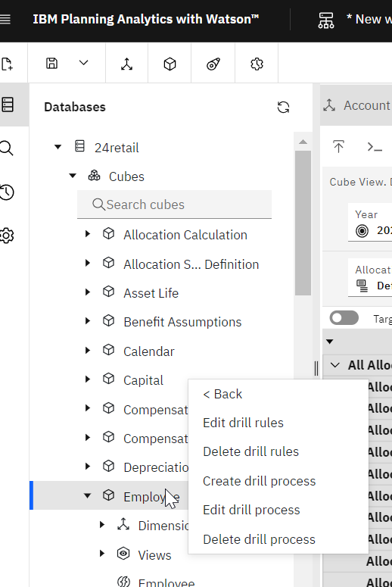Expand the Capital cube
This screenshot has height=587, width=392.
coord(88,379)
